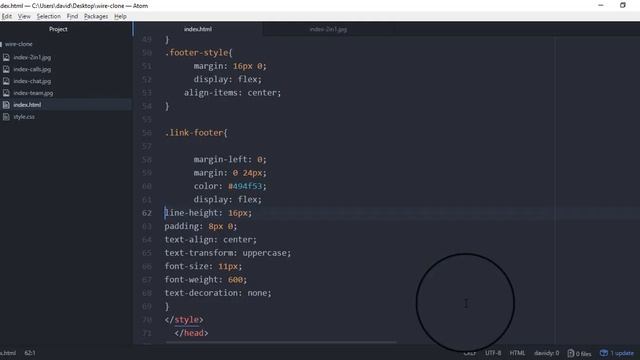Open style.css in the project tree
Viewport: 640px width, 360px height.
(x=24, y=117)
